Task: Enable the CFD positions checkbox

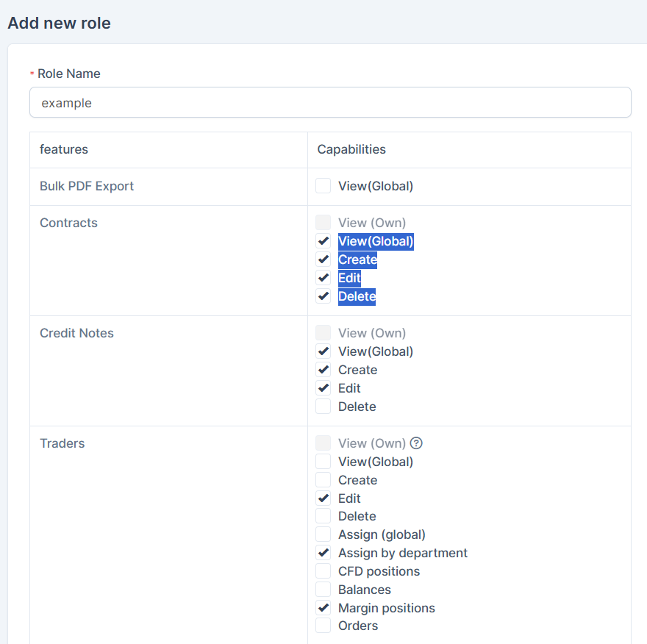Action: coord(323,571)
